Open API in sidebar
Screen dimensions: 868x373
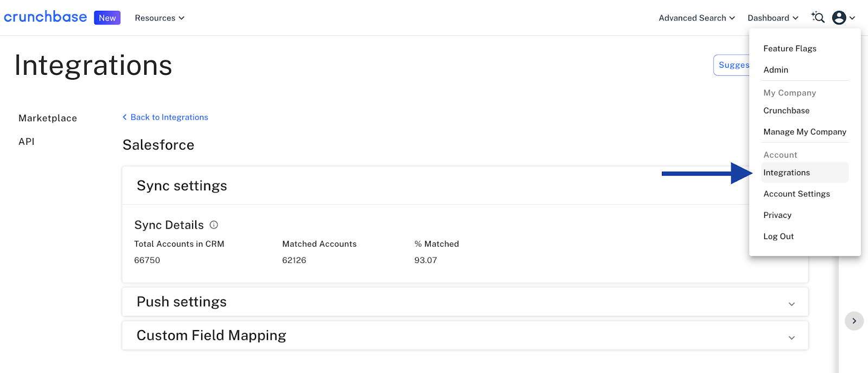click(x=27, y=142)
